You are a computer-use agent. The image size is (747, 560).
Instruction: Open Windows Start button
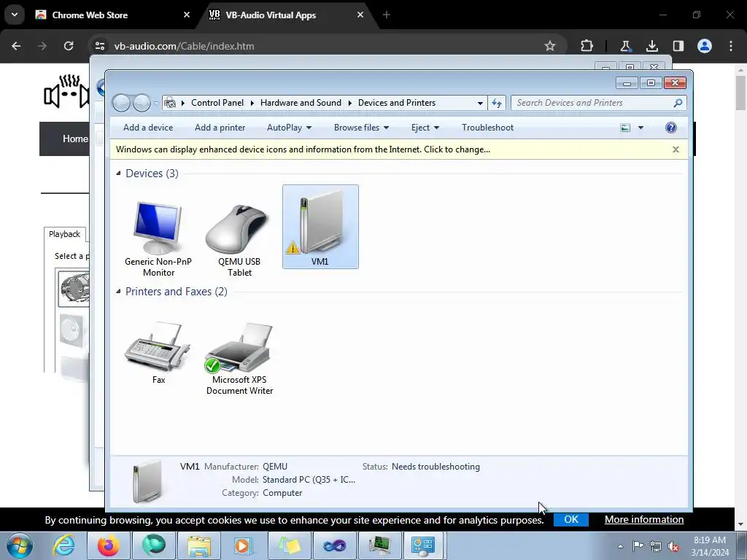pos(19,545)
